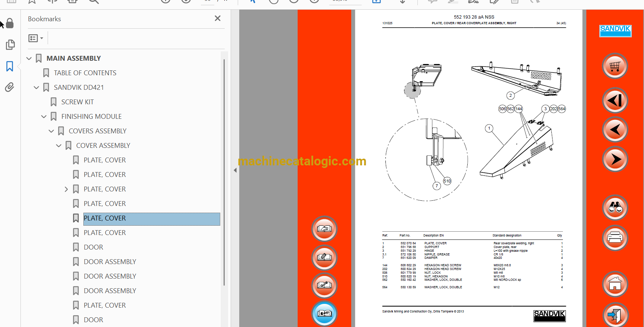Print the page with printer button
Screen dimensions: 644x327
pyautogui.click(x=615, y=238)
